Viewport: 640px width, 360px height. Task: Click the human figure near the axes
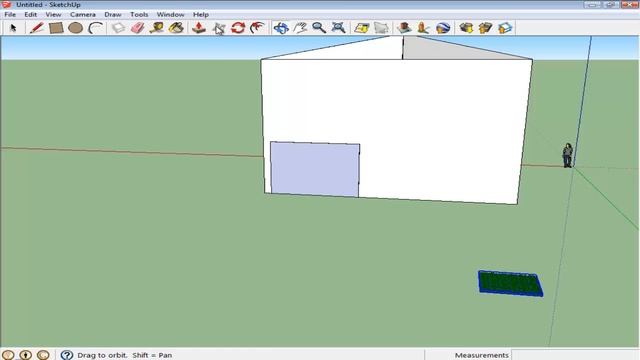coord(567,155)
